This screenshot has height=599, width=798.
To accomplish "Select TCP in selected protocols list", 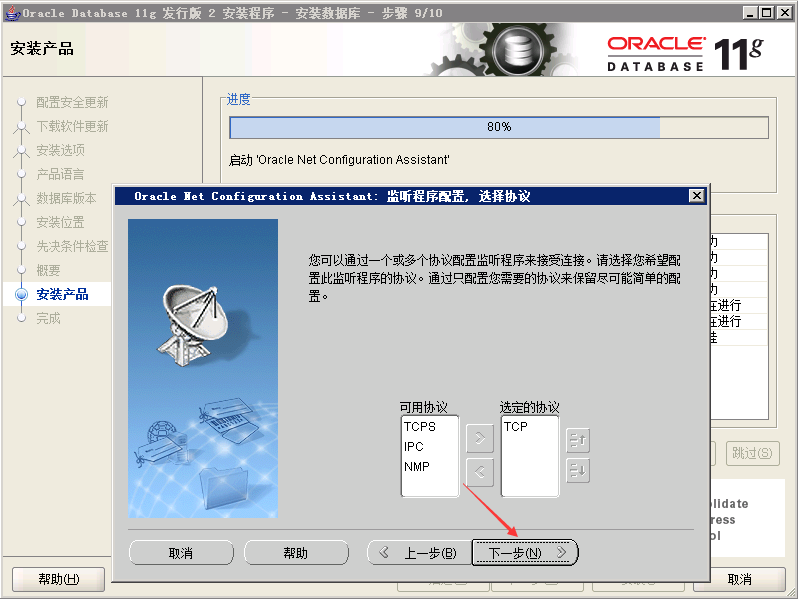I will (x=516, y=426).
